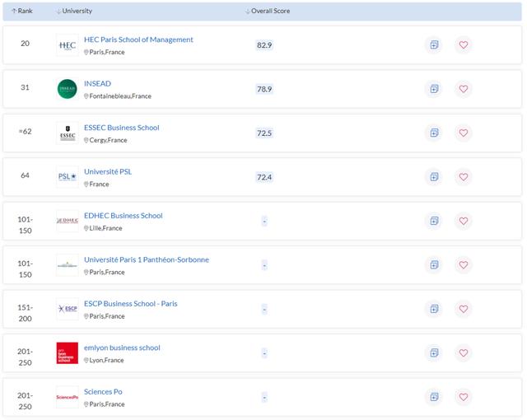Open Université Paris 1 Panthéon-Sorbonne link

147,259
